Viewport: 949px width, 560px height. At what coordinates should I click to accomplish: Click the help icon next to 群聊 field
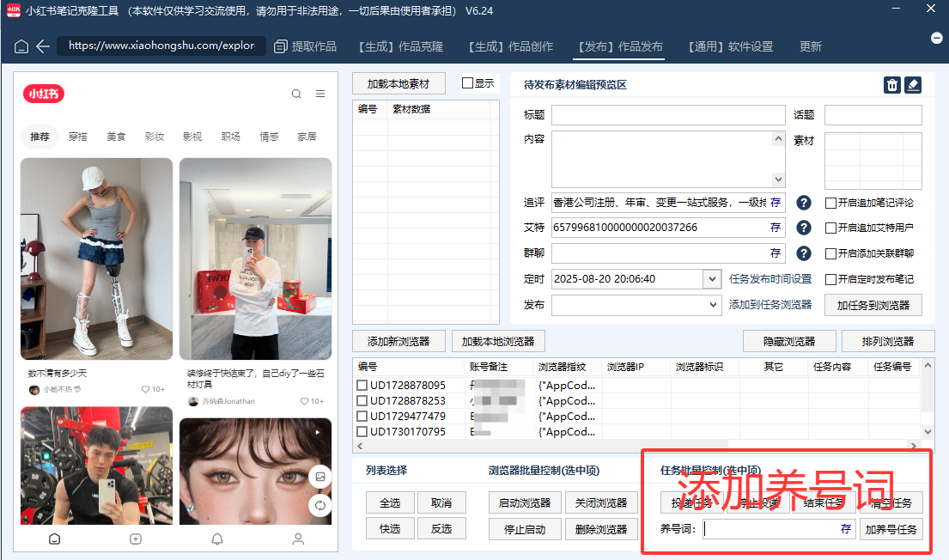click(x=803, y=253)
